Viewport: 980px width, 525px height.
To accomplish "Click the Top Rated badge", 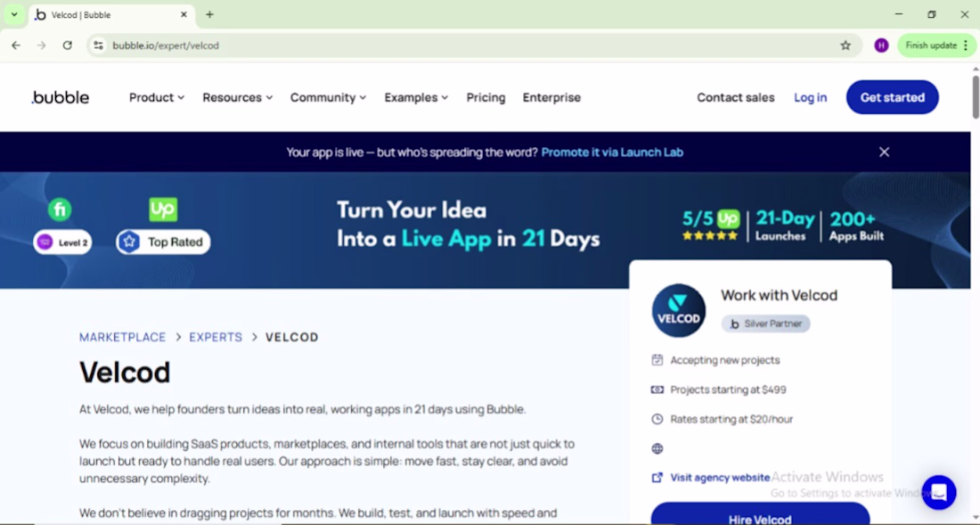I will point(163,242).
